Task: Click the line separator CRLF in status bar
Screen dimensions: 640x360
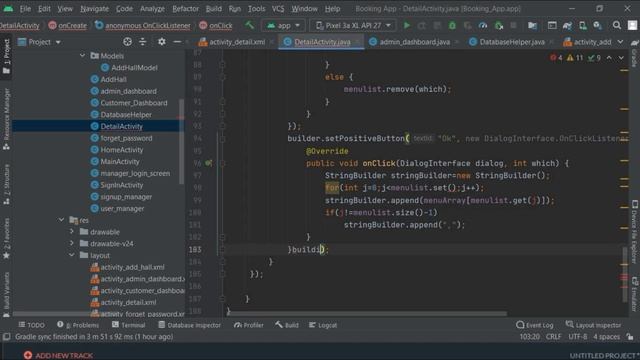Action: 553,337
